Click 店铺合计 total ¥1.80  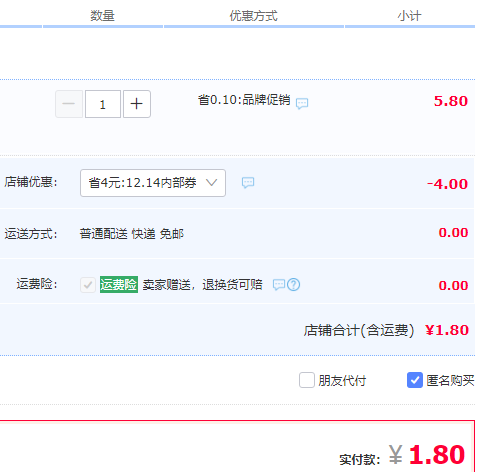pos(447,330)
